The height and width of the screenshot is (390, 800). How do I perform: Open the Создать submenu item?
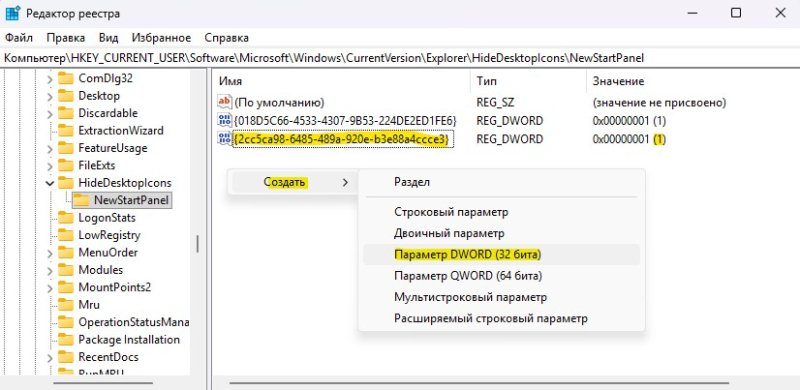point(294,182)
